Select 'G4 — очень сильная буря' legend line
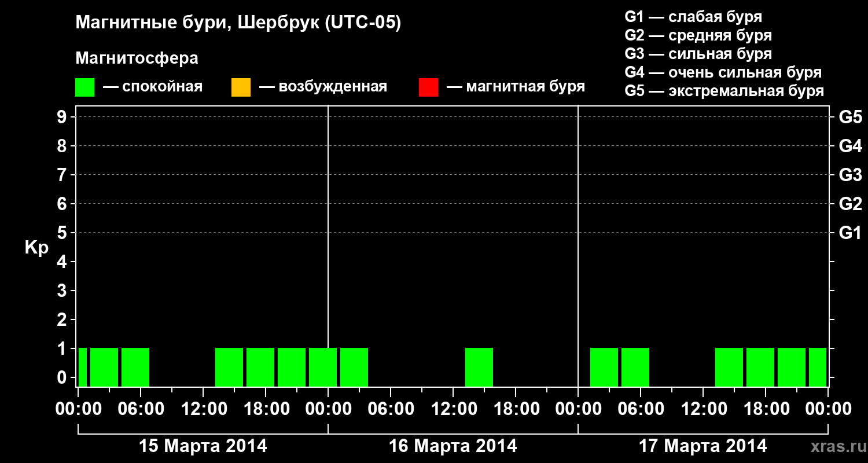Image resolution: width=868 pixels, height=463 pixels. pos(723,72)
